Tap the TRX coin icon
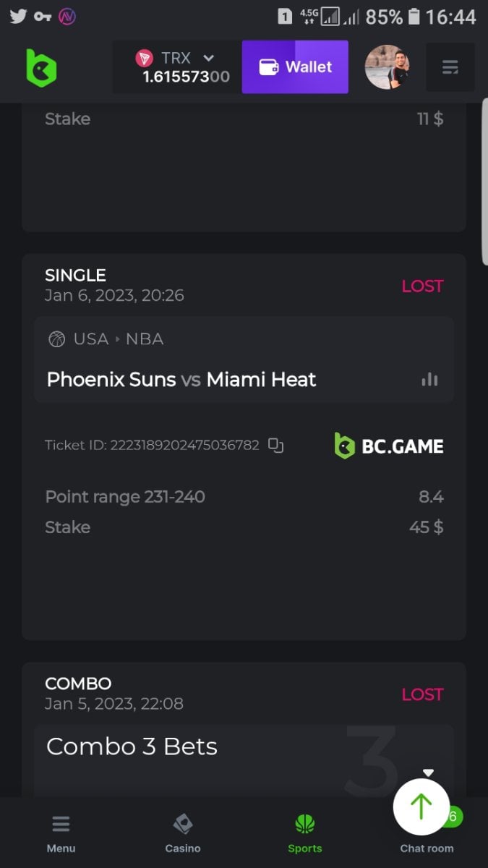Image resolution: width=488 pixels, height=868 pixels. point(145,58)
